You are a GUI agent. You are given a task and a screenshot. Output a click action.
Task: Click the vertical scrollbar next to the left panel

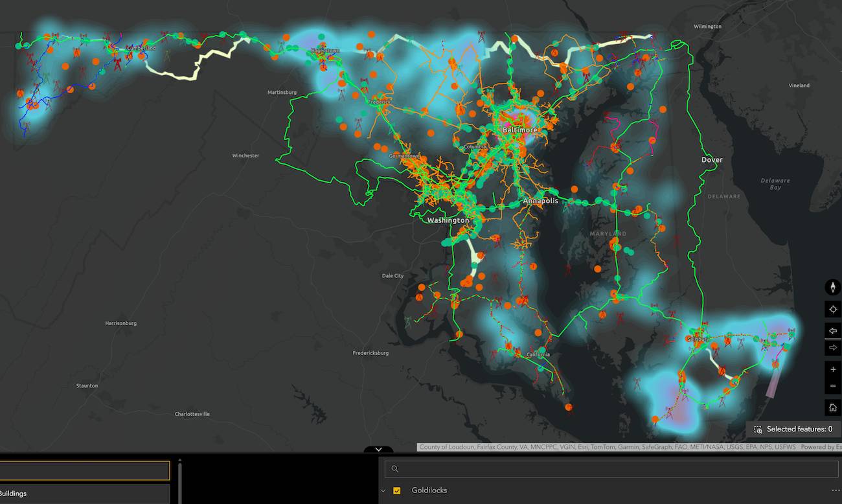click(x=179, y=483)
